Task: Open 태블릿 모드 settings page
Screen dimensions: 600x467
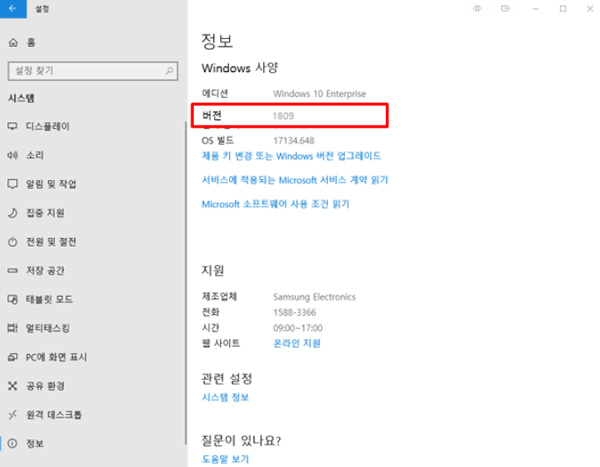Action: (x=49, y=299)
